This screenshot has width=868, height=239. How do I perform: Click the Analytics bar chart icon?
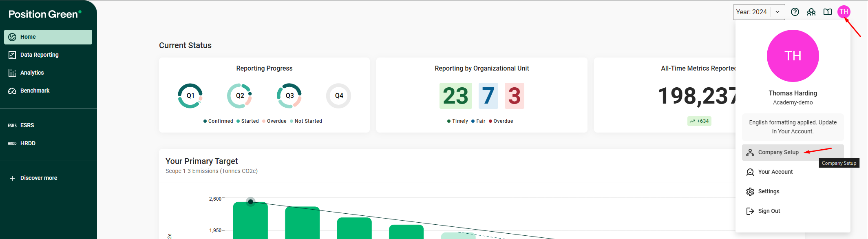(x=12, y=73)
